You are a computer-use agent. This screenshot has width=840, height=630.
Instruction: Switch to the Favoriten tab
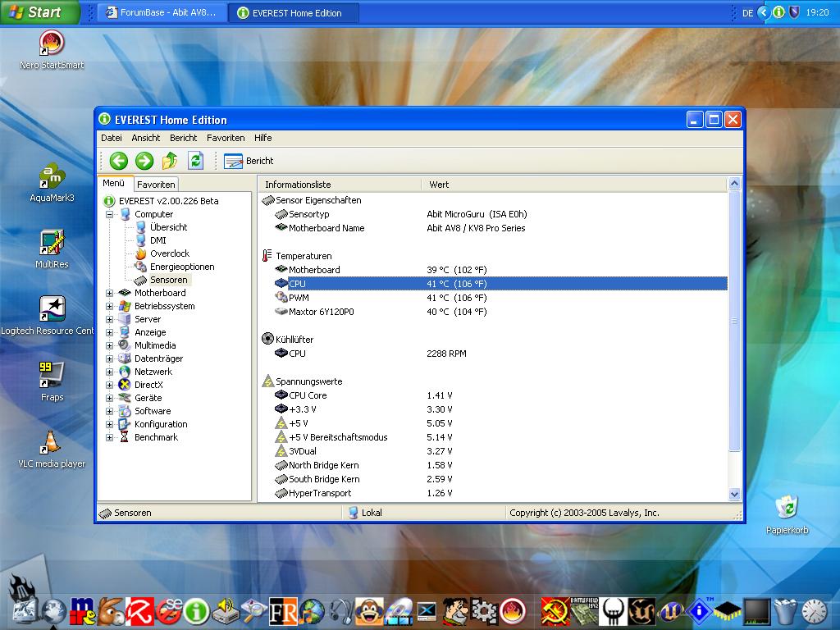(156, 185)
